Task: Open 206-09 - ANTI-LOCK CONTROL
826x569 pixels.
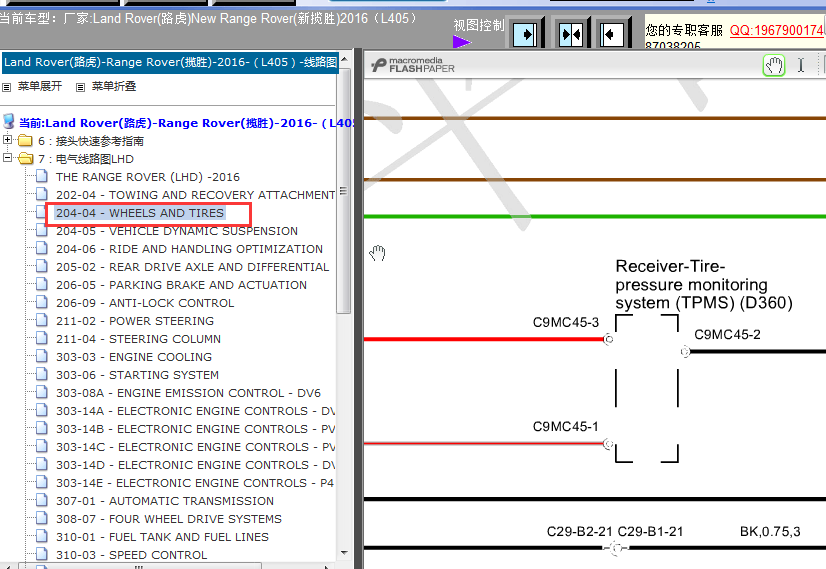Action: point(145,303)
